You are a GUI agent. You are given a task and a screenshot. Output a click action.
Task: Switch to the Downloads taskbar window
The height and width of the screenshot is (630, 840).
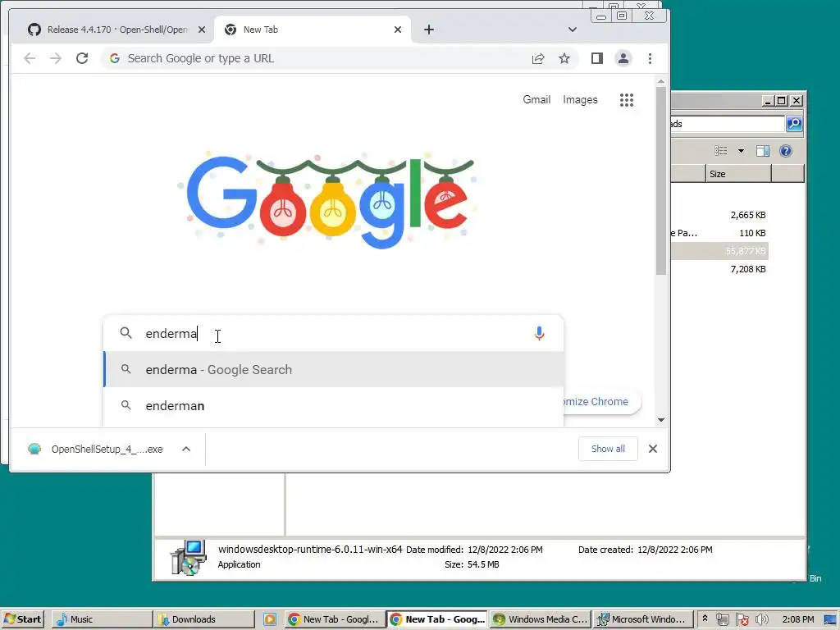[204, 619]
